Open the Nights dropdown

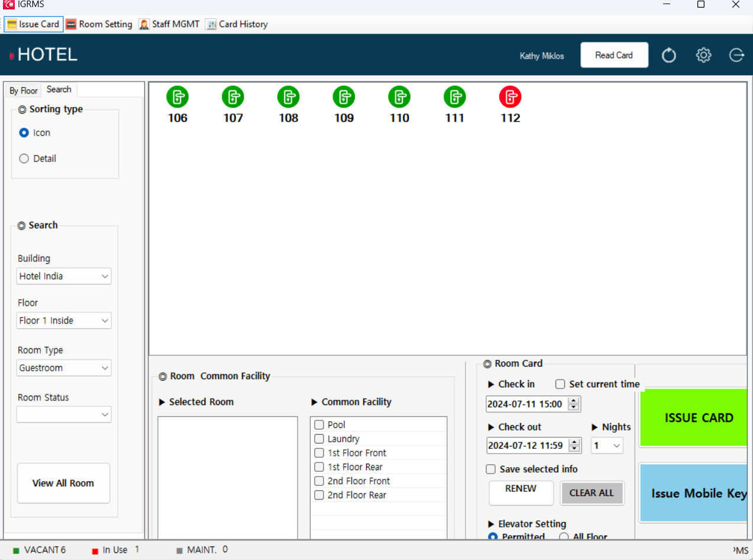pos(607,445)
